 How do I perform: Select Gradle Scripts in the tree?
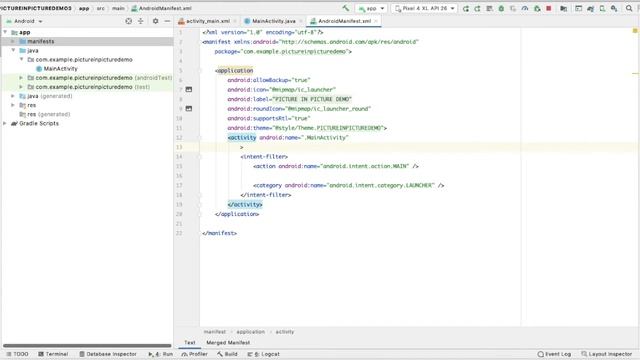[39, 123]
